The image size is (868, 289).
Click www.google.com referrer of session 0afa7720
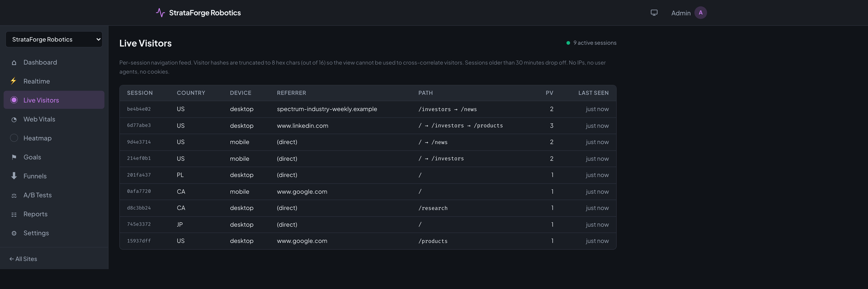click(302, 191)
